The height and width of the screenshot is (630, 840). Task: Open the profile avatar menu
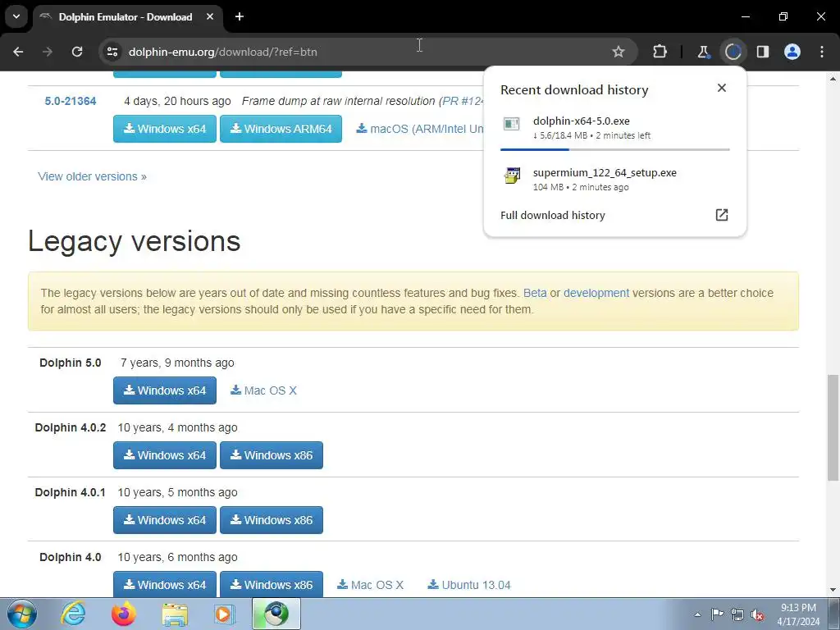(792, 52)
